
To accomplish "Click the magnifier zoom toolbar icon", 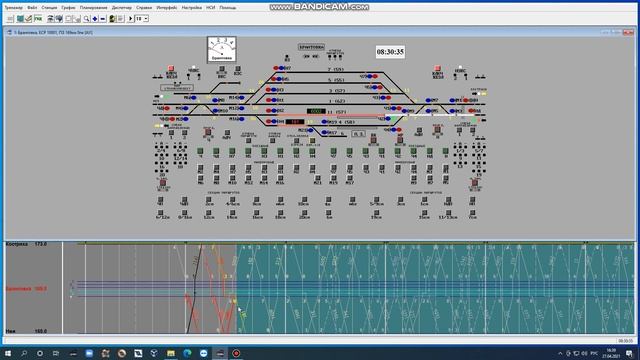I will click(x=87, y=19).
